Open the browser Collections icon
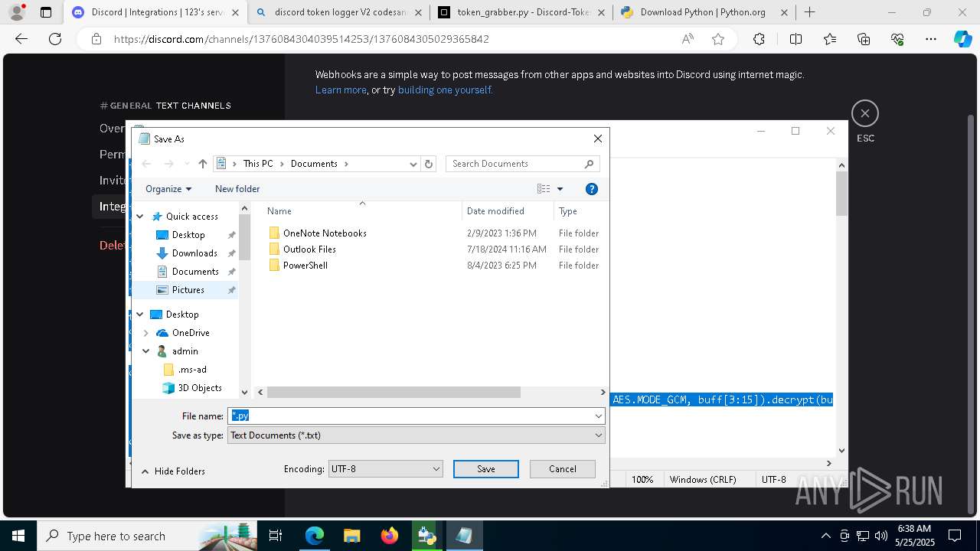980x551 pixels. click(x=864, y=39)
